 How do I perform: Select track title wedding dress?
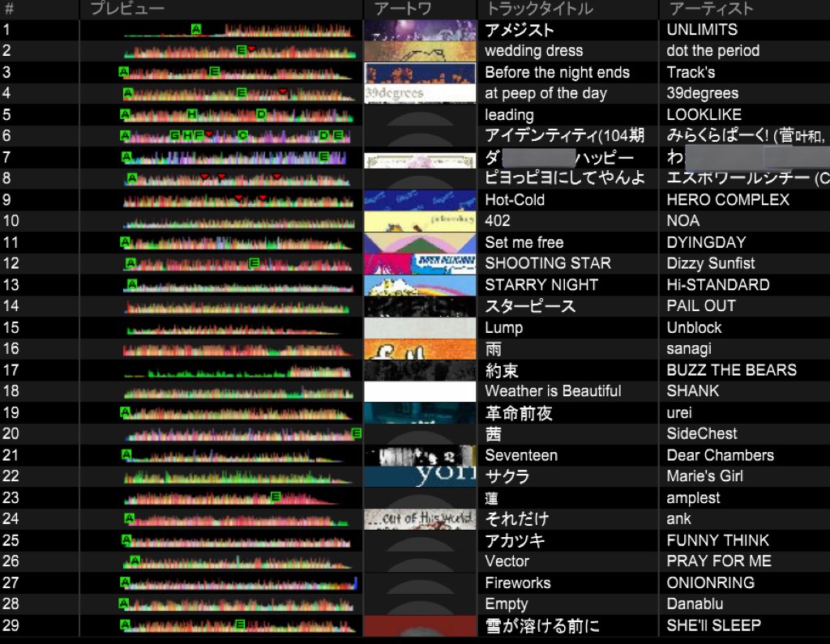(533, 51)
